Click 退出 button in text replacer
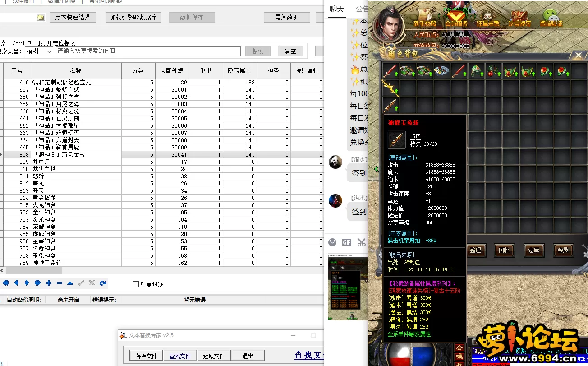Screen dimensions: 588x366 coord(248,356)
